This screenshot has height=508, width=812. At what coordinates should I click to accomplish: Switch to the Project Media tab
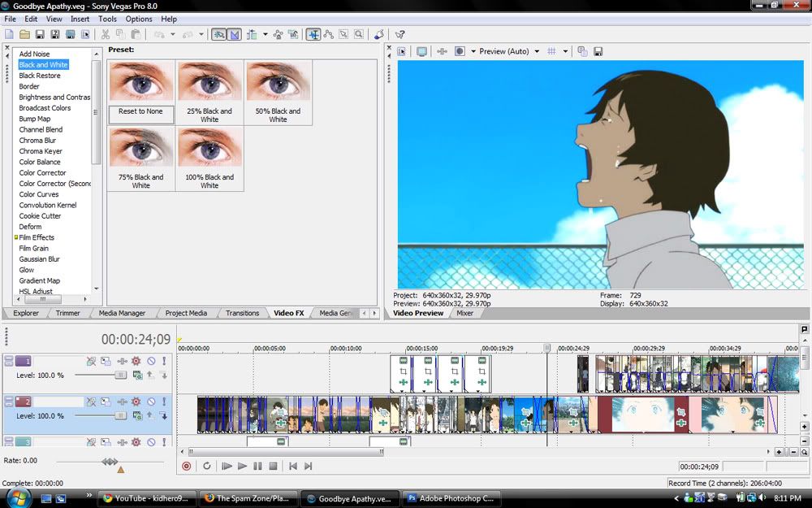(x=186, y=313)
